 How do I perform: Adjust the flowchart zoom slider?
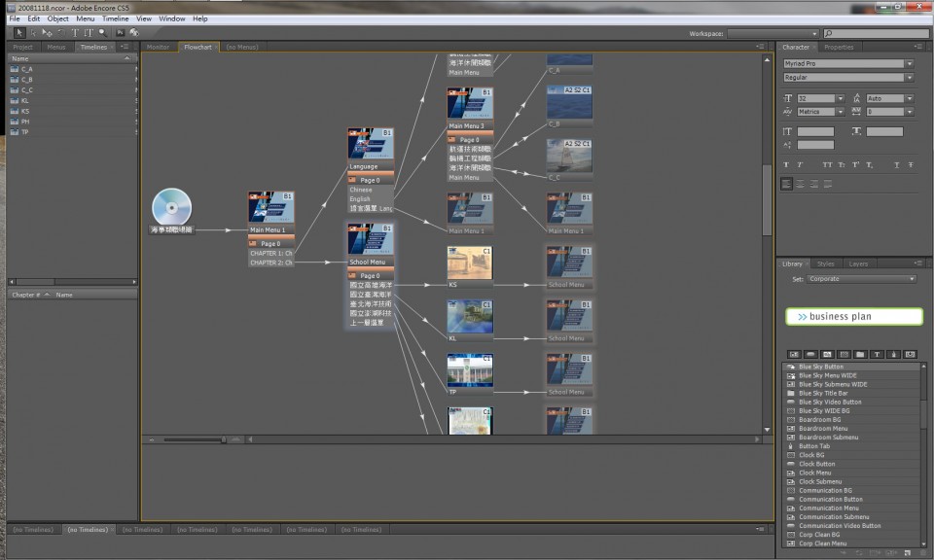coord(223,439)
